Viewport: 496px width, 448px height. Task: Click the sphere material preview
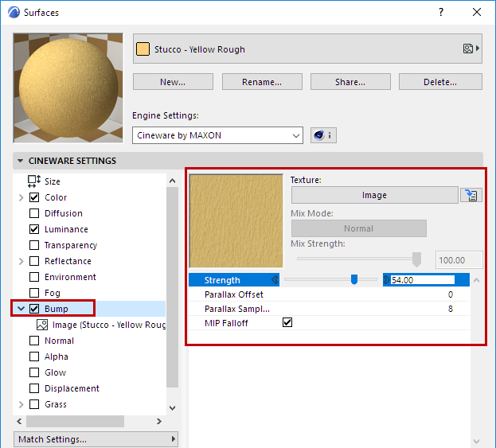(68, 88)
